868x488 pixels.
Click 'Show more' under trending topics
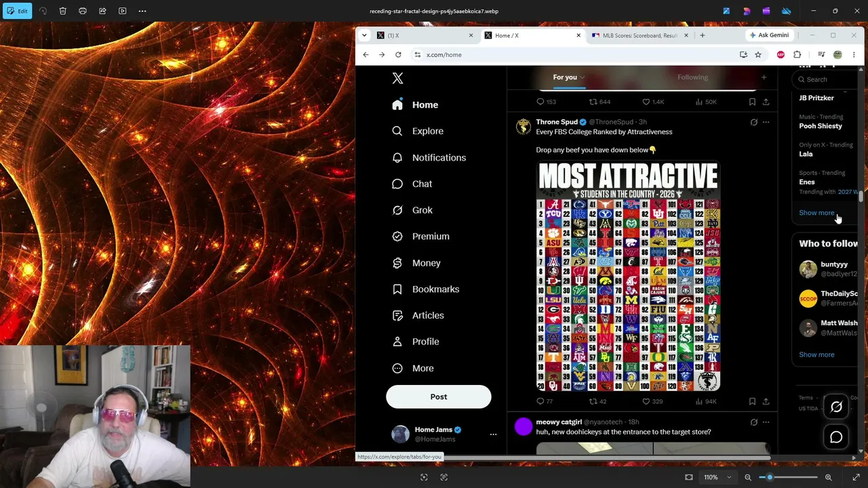coord(816,213)
